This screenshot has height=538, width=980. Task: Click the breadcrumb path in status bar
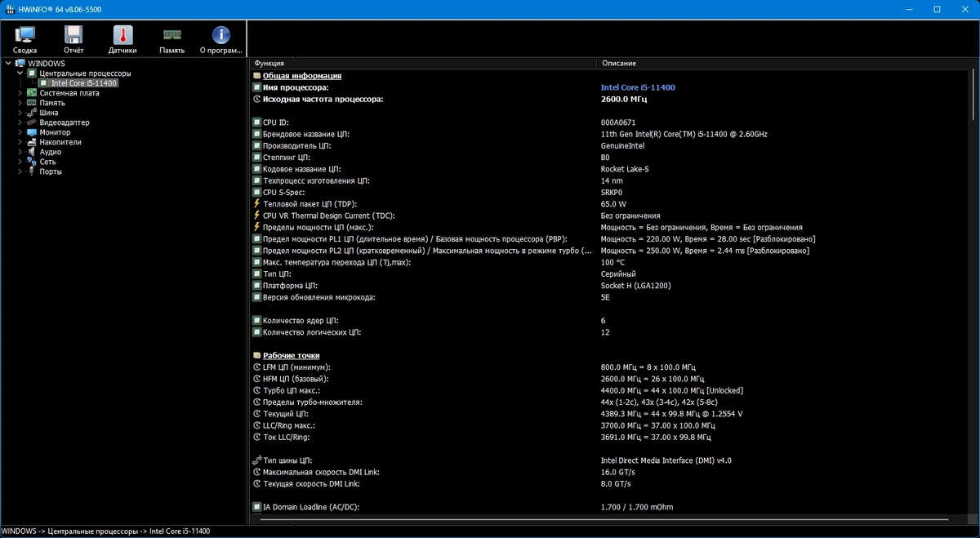(x=105, y=531)
